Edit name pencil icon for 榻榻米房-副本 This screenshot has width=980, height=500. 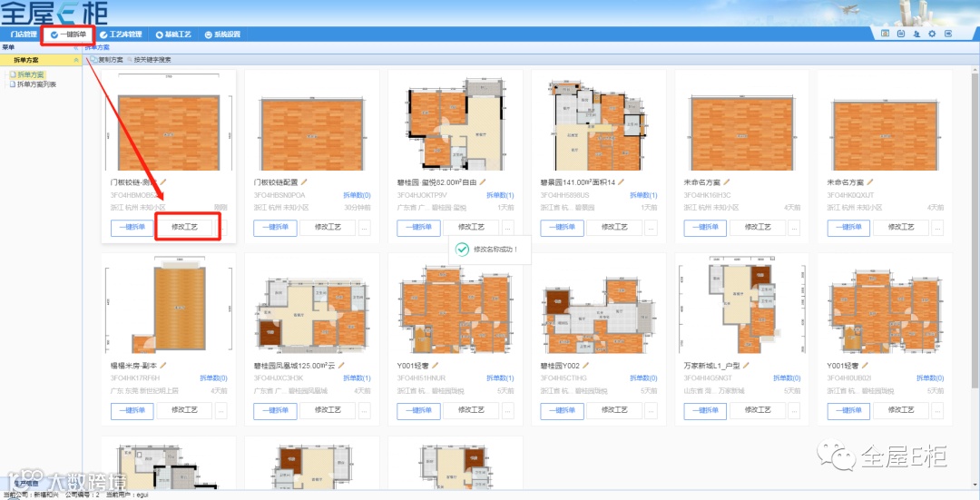[163, 365]
